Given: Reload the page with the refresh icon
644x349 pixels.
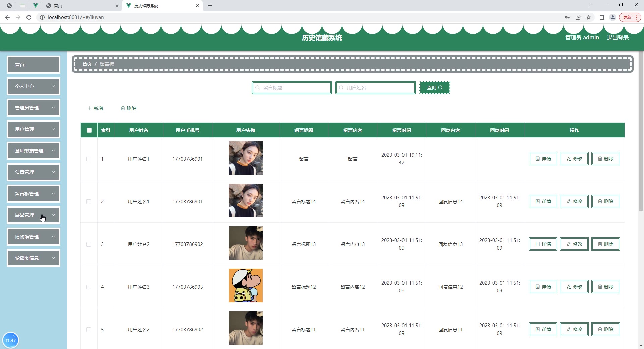Looking at the screenshot, I should pos(29,17).
